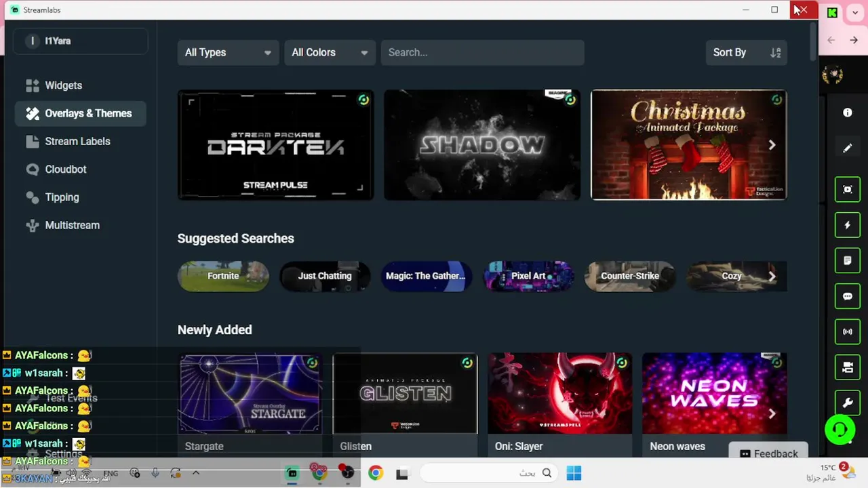Screen dimensions: 868x488
Task: Click the notes document icon in right panel
Action: tap(848, 260)
